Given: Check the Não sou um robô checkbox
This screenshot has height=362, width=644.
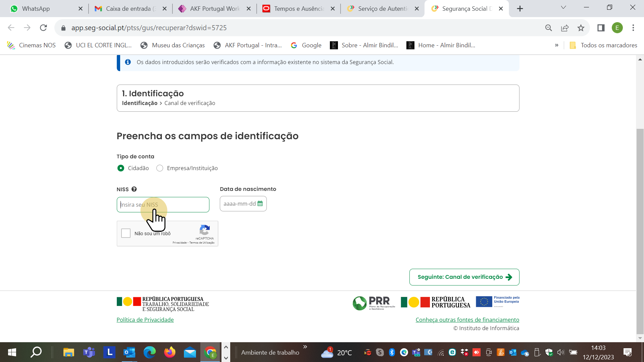Looking at the screenshot, I should point(126,233).
